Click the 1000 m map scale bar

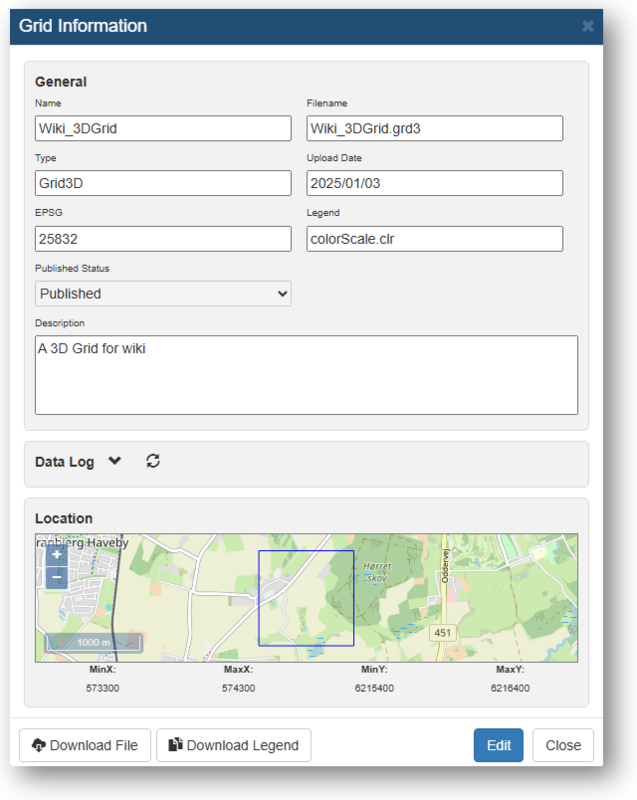click(x=94, y=642)
